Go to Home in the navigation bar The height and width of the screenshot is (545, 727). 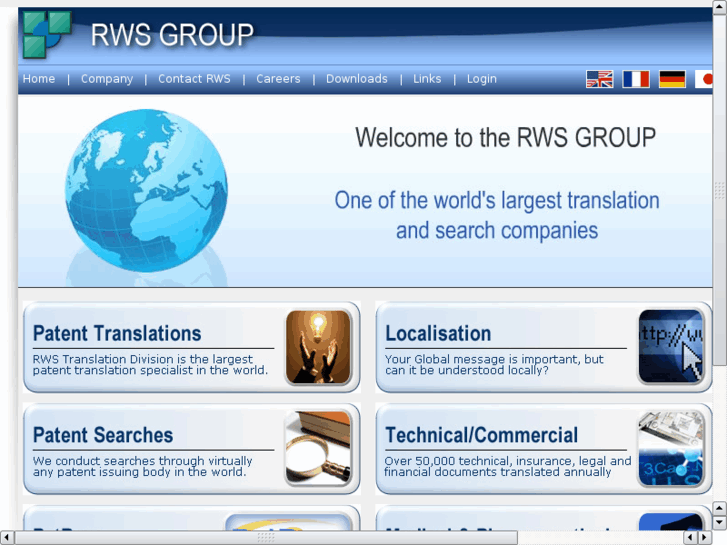(x=39, y=79)
